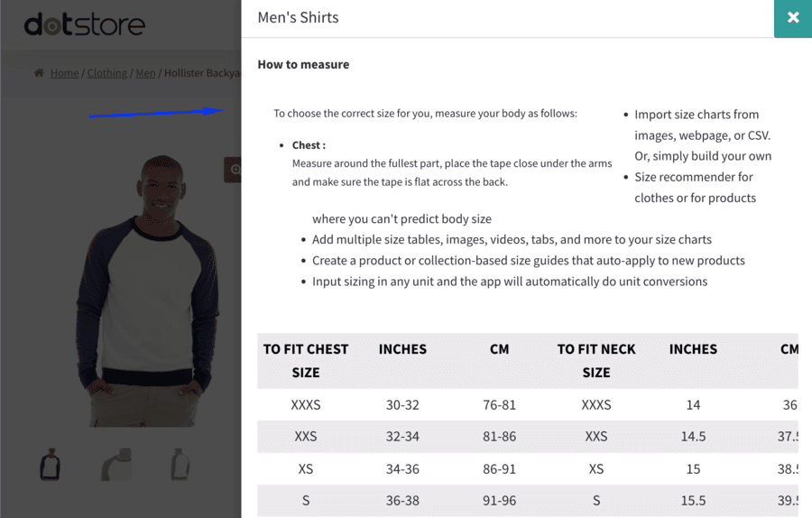This screenshot has height=518, width=812.
Task: Click the dotstore logo
Action: pyautogui.click(x=85, y=24)
